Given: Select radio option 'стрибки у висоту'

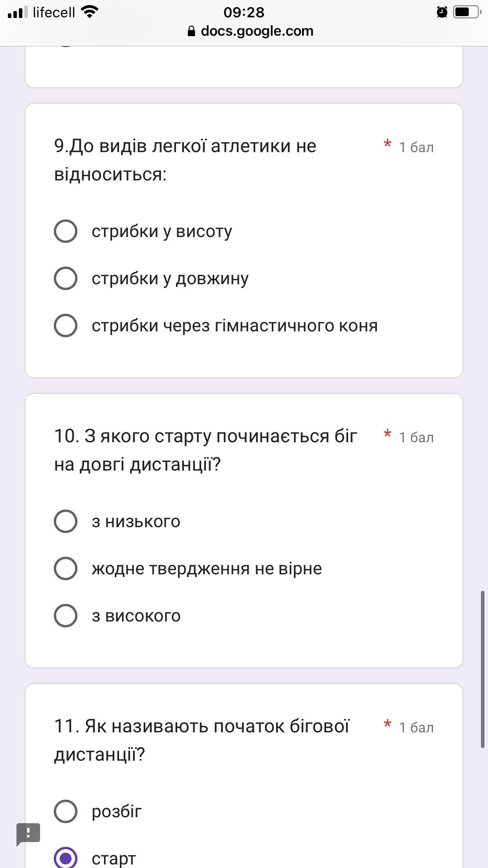Looking at the screenshot, I should coord(66,231).
